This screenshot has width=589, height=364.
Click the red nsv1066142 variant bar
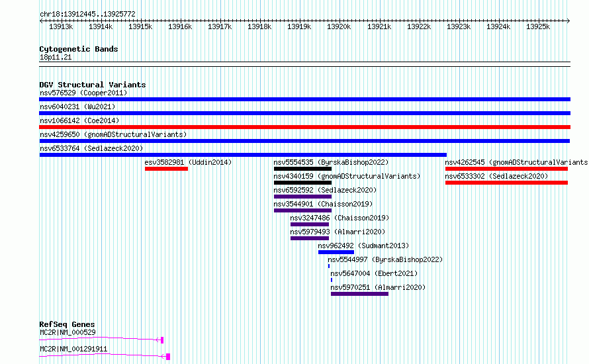click(x=304, y=127)
